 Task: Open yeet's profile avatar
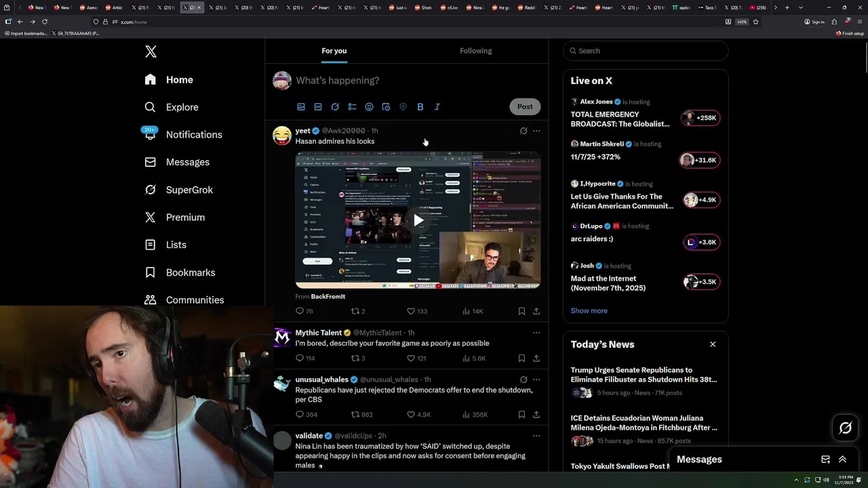click(x=282, y=135)
